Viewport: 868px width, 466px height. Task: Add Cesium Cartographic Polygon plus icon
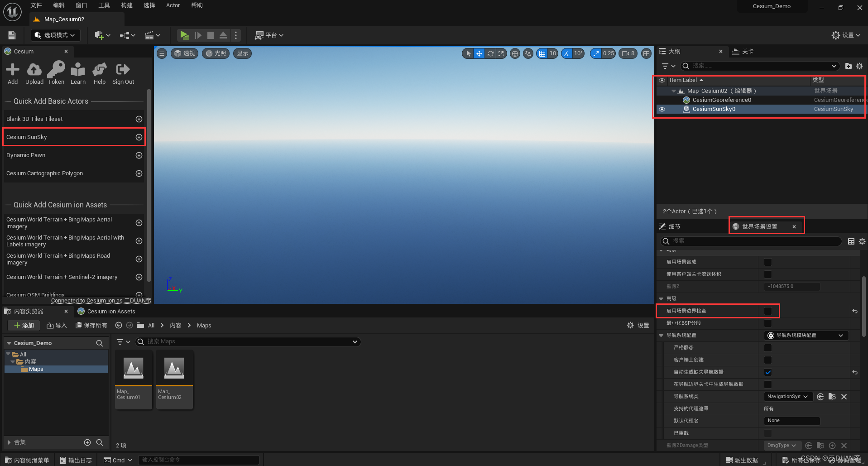tap(139, 173)
